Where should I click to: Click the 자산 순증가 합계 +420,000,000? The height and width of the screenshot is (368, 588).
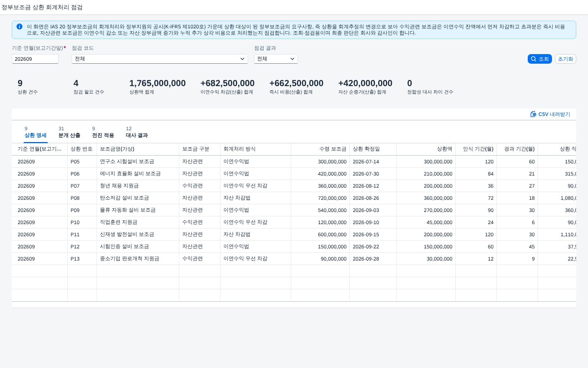coord(365,83)
